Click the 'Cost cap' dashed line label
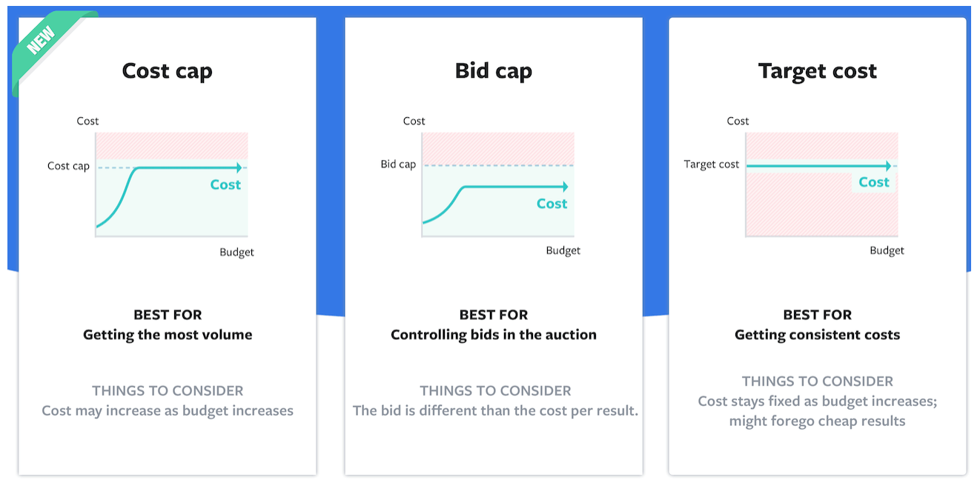This screenshot has width=980, height=480. pyautogui.click(x=68, y=166)
